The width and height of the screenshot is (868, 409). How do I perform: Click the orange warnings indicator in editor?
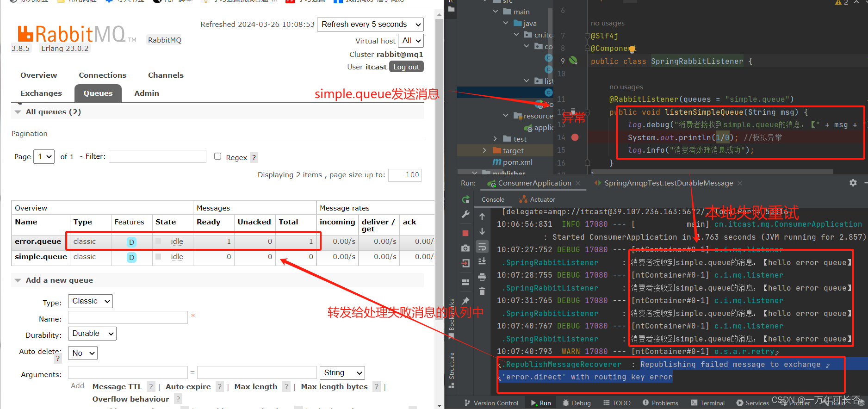point(842,3)
